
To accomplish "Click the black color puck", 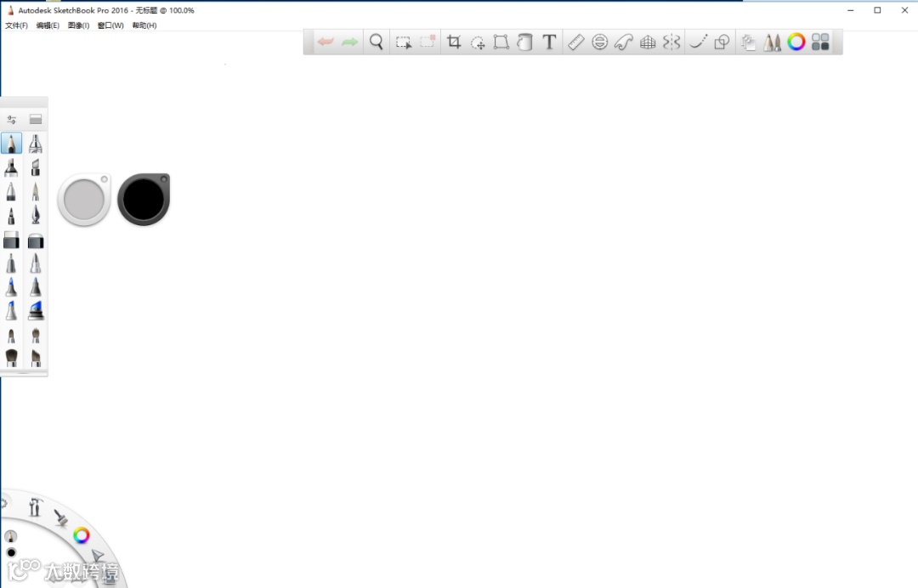I will (144, 199).
